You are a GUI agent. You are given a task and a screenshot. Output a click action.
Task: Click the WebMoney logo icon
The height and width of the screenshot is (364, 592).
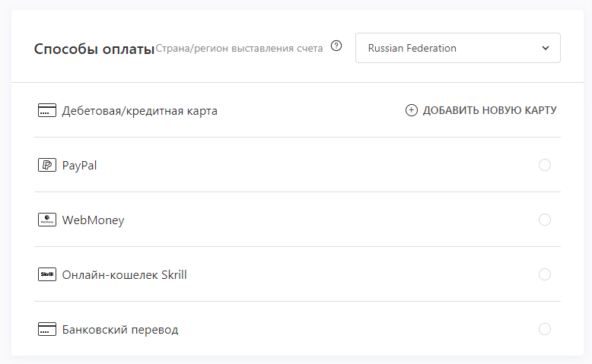pyautogui.click(x=47, y=220)
